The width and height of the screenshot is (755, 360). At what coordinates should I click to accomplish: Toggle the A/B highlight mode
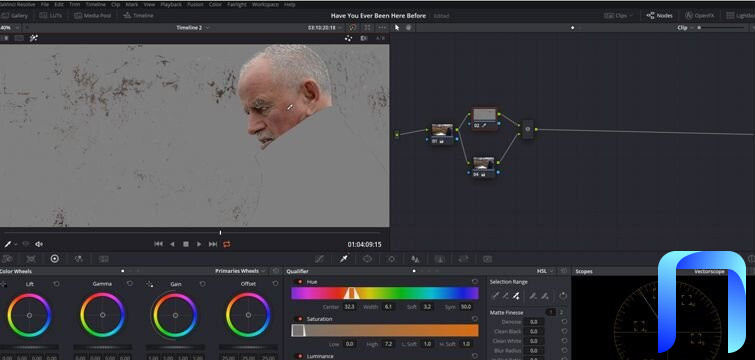point(380,38)
